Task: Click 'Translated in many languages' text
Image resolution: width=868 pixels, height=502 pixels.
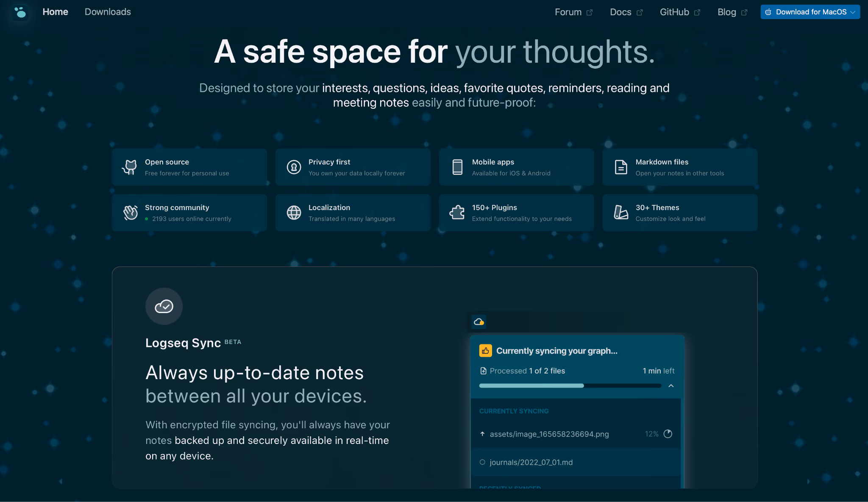Action: pos(352,219)
